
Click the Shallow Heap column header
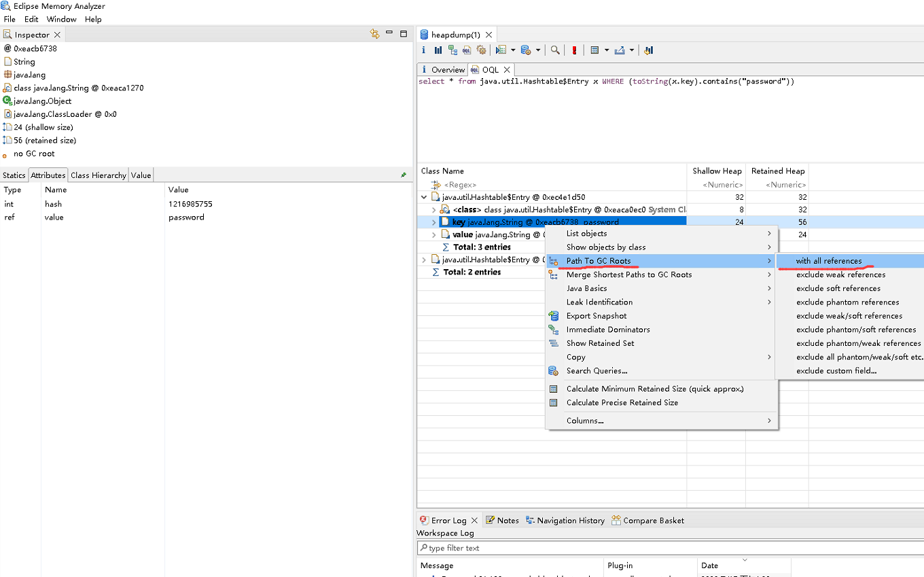[716, 171]
